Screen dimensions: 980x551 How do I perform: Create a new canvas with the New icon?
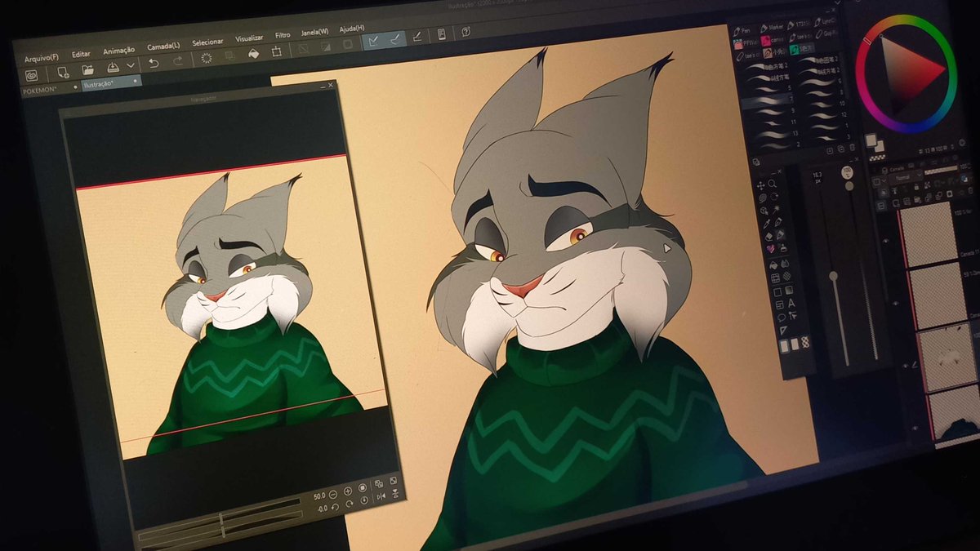tap(63, 72)
